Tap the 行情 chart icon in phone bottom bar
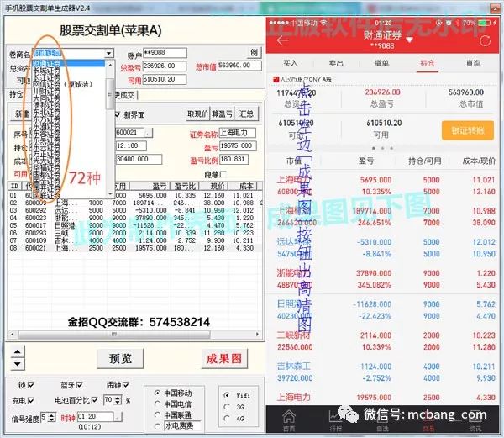This screenshot has height=438, width=504. coord(334,417)
